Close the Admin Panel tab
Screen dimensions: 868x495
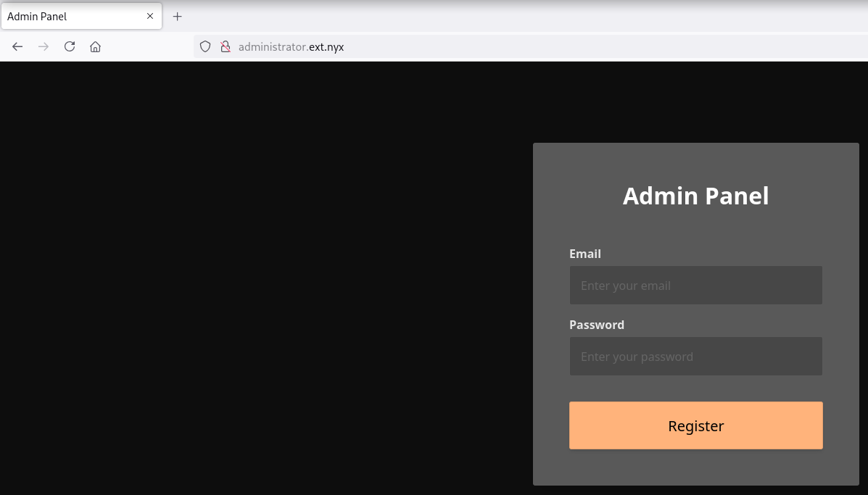coord(150,16)
